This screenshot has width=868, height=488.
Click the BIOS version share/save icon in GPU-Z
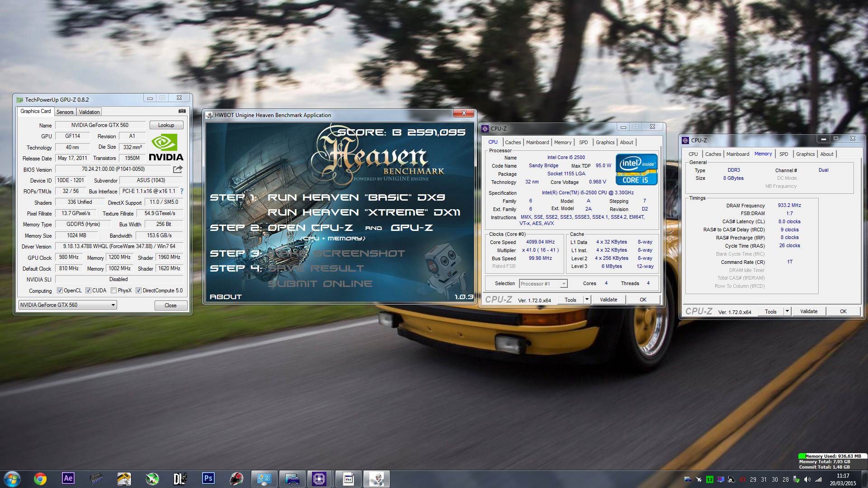tap(178, 169)
